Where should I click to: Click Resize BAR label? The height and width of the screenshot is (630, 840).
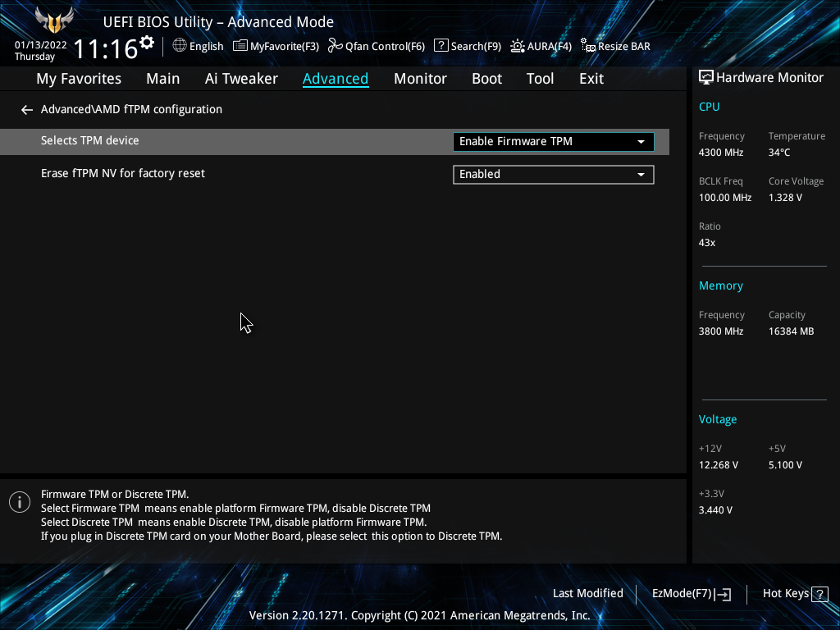click(x=624, y=47)
